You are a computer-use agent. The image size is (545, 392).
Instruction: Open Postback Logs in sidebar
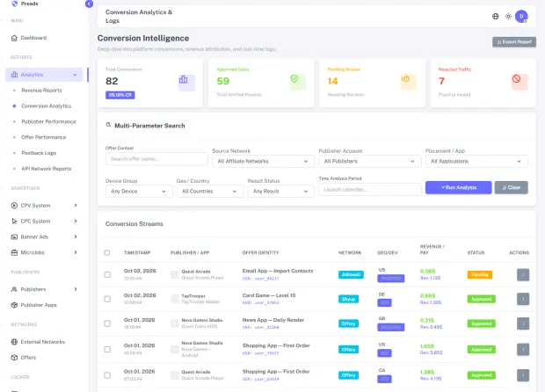39,153
